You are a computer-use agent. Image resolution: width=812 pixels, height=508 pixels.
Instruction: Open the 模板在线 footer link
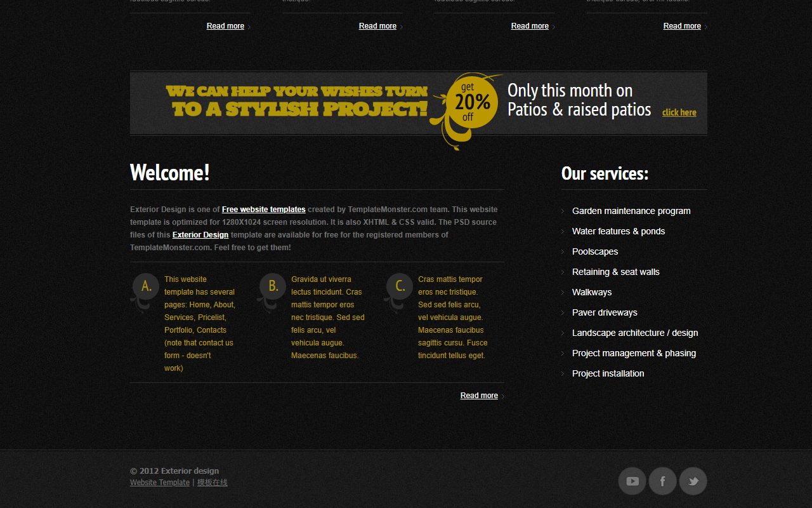pyautogui.click(x=213, y=483)
